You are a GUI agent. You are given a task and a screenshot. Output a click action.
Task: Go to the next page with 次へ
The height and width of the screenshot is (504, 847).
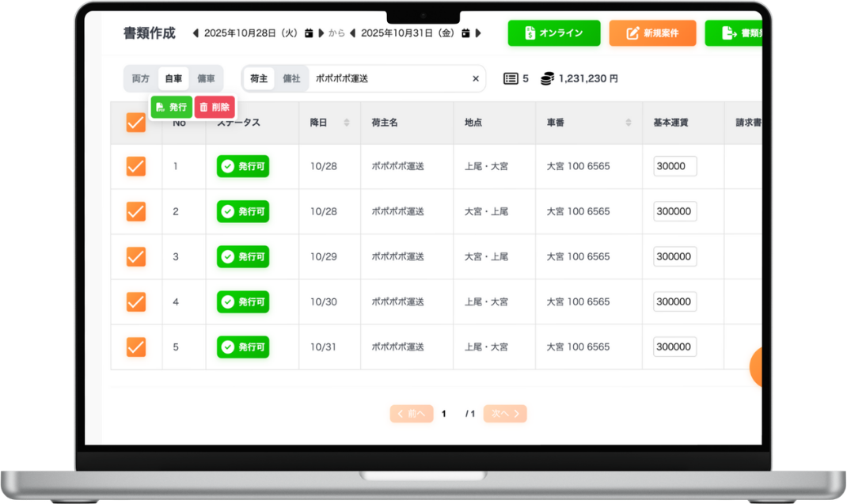click(505, 413)
